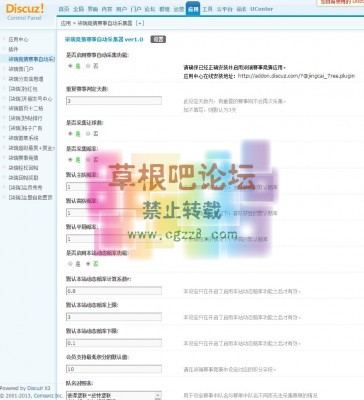Select 否 for collecting handicap numbers
This screenshot has width=364, height=400.
[x=88, y=133]
